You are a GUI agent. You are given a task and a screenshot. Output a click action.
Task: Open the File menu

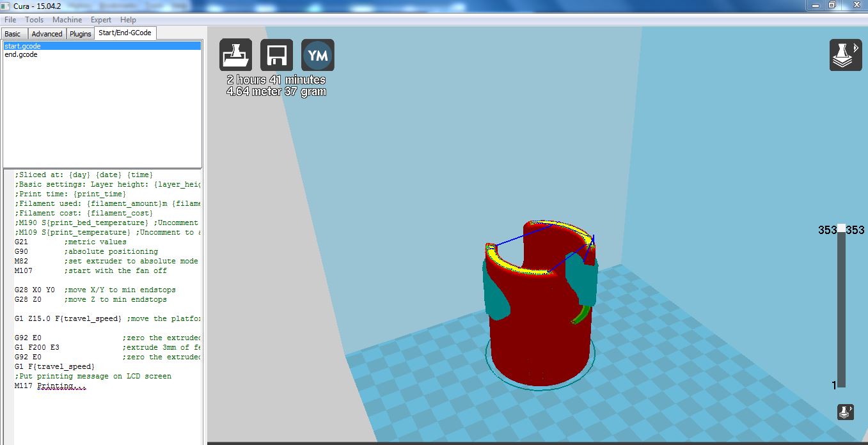(10, 20)
